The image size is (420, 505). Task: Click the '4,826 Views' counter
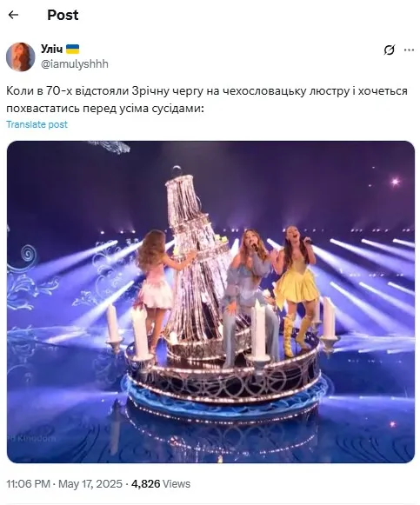[161, 484]
